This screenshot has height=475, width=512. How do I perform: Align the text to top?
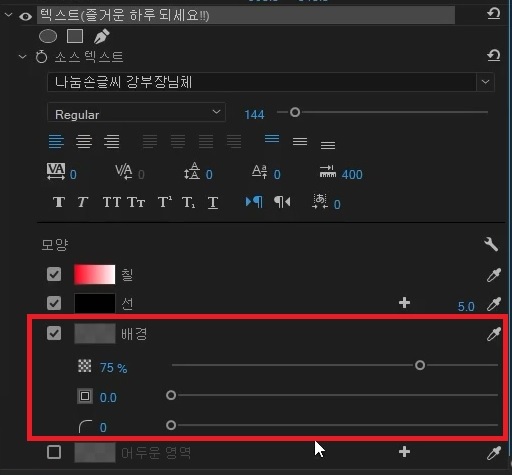[272, 138]
